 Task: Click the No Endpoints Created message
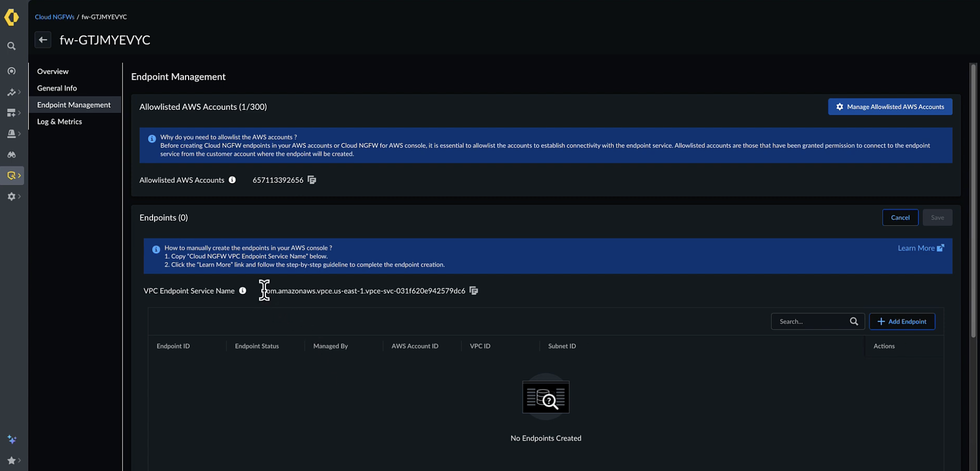(x=546, y=438)
